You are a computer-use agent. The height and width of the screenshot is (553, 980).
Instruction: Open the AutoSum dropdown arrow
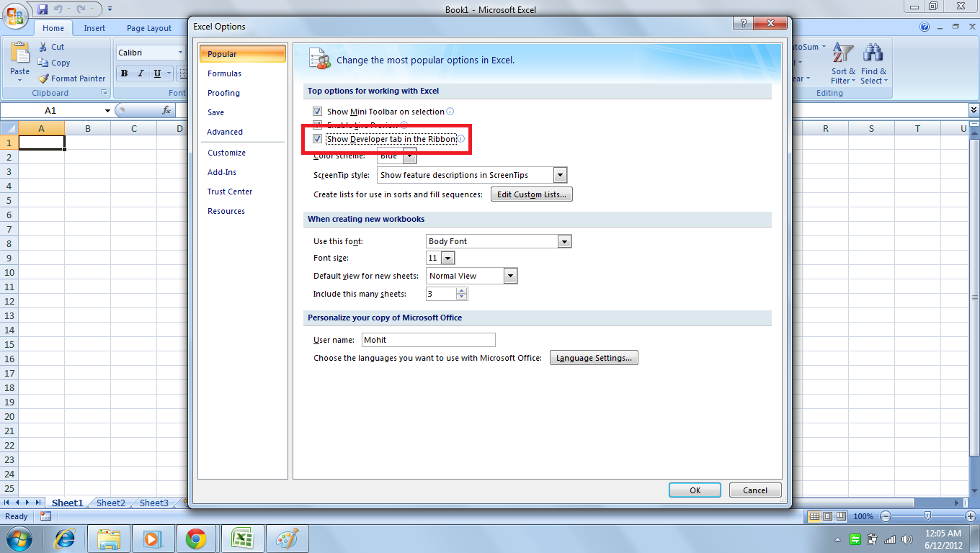pyautogui.click(x=825, y=47)
